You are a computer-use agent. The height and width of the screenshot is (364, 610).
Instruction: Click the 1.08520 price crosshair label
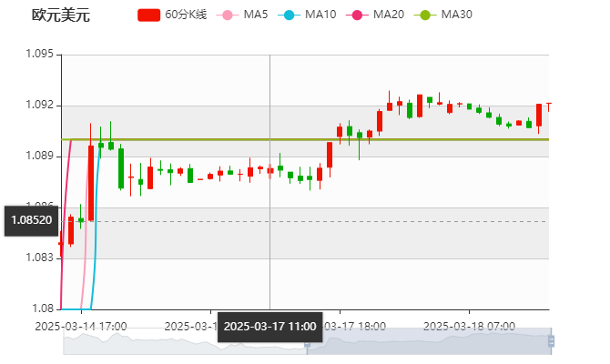[x=31, y=220]
